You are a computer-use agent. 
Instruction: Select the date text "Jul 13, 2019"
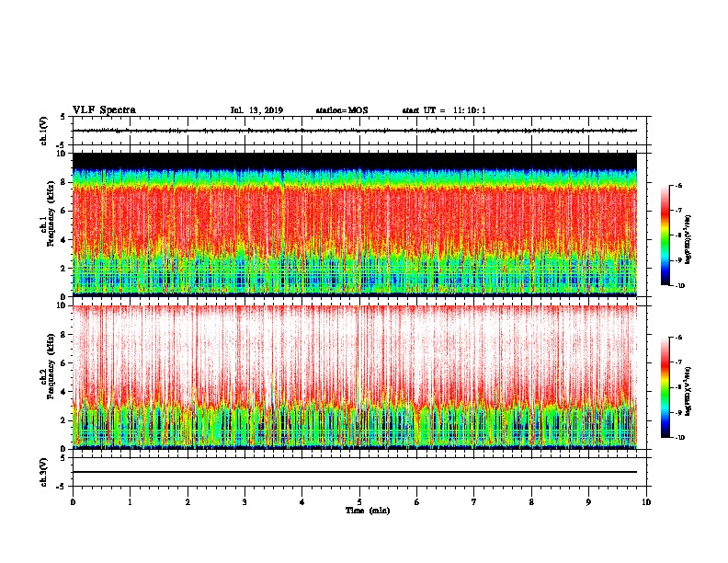256,110
